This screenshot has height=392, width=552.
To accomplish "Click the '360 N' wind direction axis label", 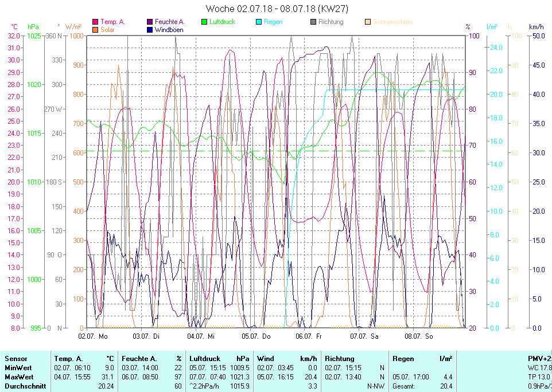I will [54, 36].
